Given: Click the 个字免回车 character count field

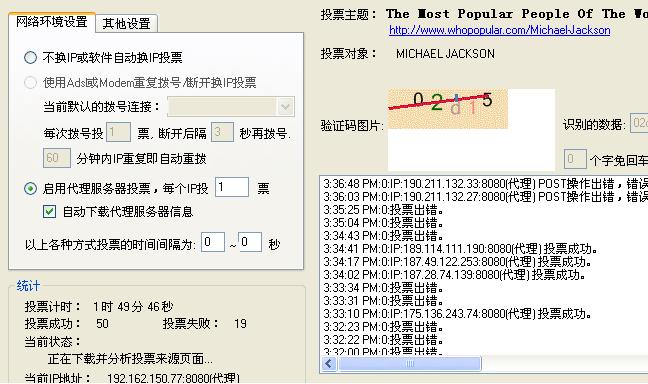Looking at the screenshot, I should 575,159.
